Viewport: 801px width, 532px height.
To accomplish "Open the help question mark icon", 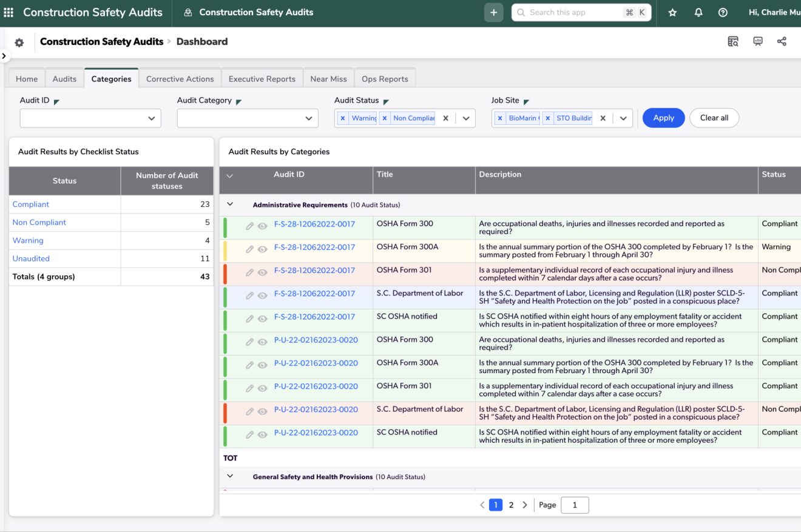I will [723, 13].
